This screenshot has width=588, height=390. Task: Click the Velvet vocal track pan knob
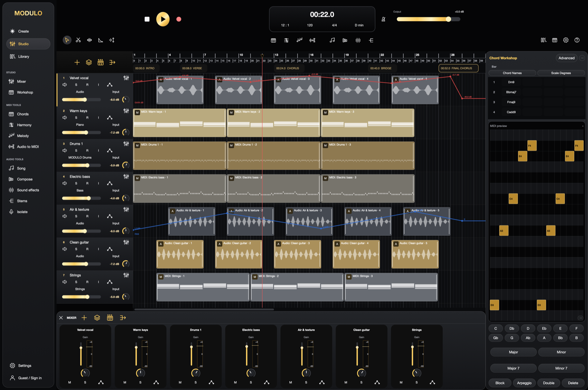[125, 100]
